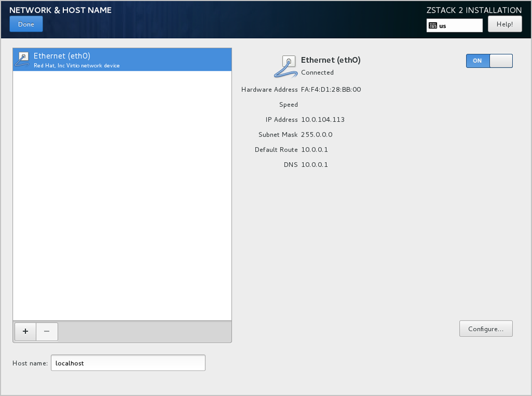
Task: Select the Ethernet (eth0) list entry
Action: (x=122, y=60)
